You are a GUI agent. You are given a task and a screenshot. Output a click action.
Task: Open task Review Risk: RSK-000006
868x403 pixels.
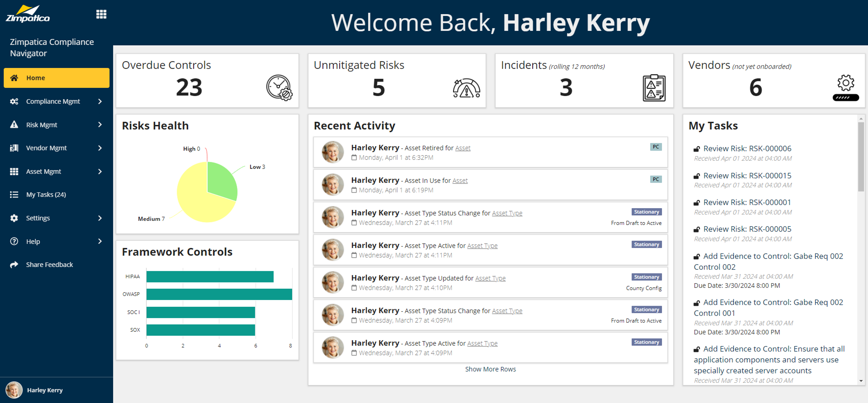(x=747, y=149)
